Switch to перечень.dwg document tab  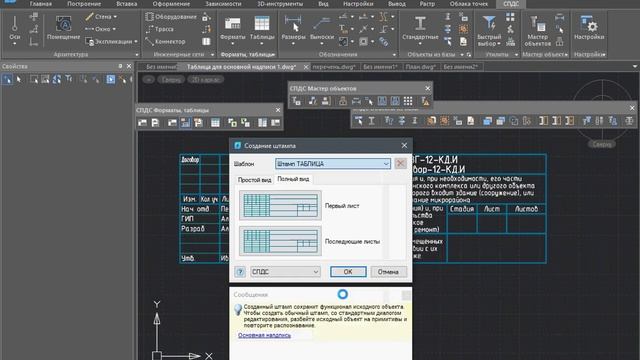coord(334,67)
